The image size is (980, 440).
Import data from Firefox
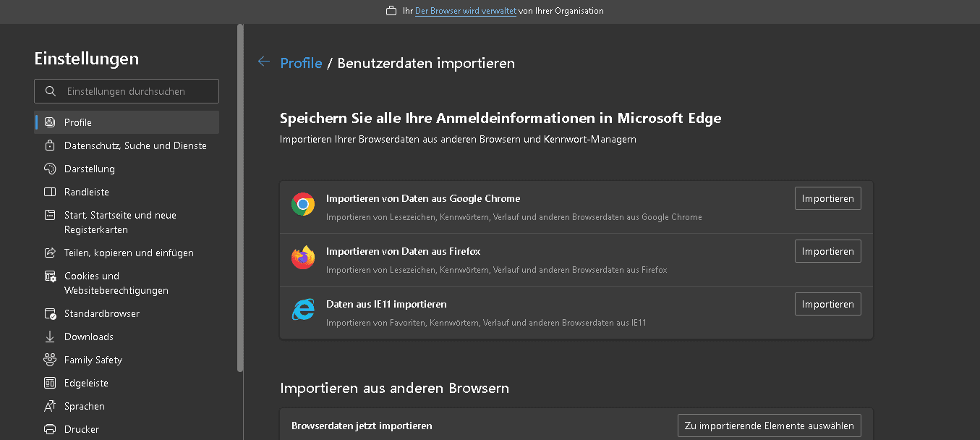(x=827, y=251)
